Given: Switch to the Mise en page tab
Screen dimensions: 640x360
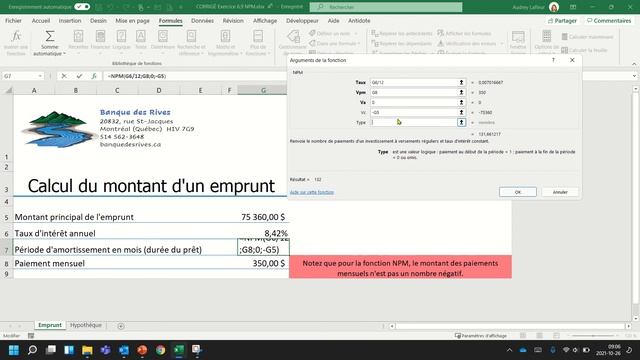Looking at the screenshot, I should tap(132, 20).
